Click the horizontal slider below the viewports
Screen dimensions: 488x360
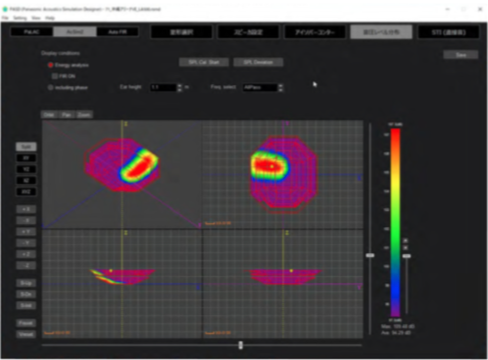[x=241, y=345]
